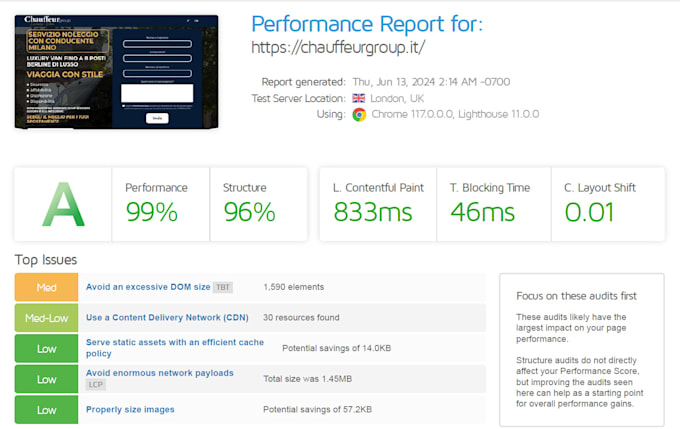The width and height of the screenshot is (680, 429).
Task: Click the Med-Low priority badge
Action: coord(46,318)
